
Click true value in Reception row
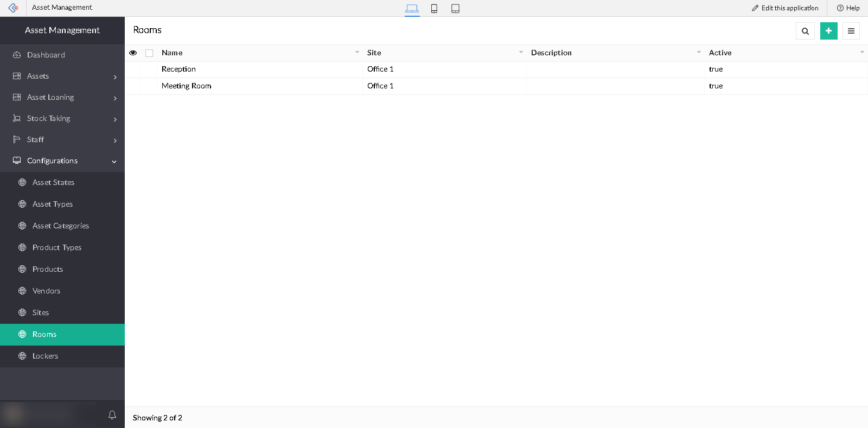[x=716, y=69]
